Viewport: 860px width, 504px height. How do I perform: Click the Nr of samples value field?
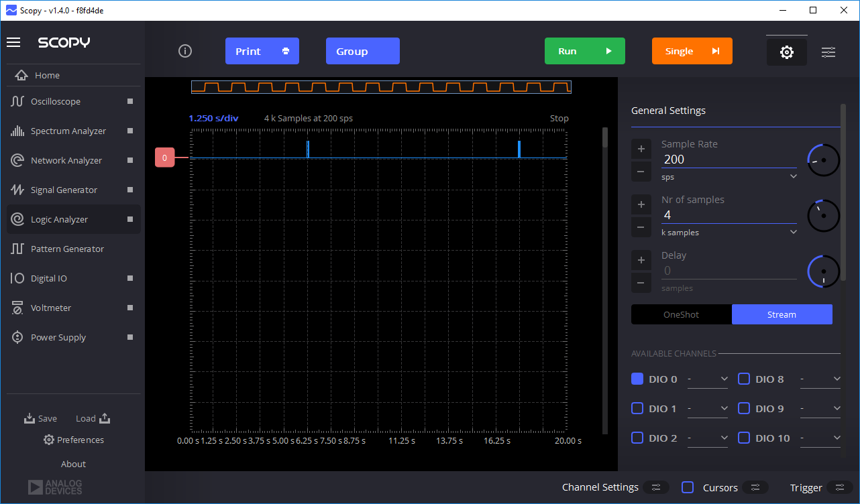point(729,215)
